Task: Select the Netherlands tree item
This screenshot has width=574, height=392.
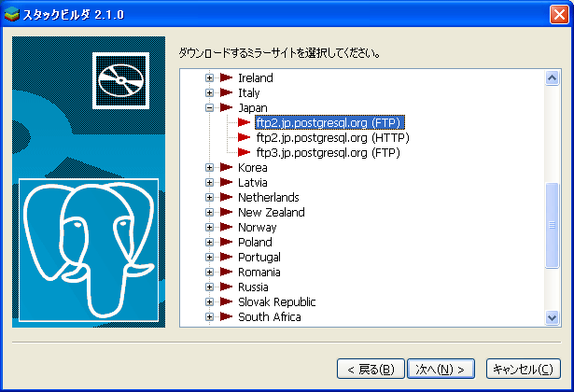Action: coord(269,197)
